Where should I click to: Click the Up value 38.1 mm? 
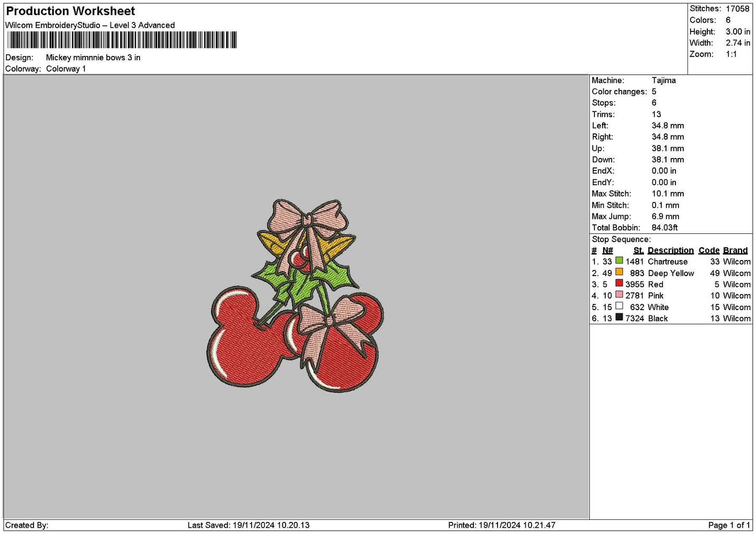pos(668,148)
